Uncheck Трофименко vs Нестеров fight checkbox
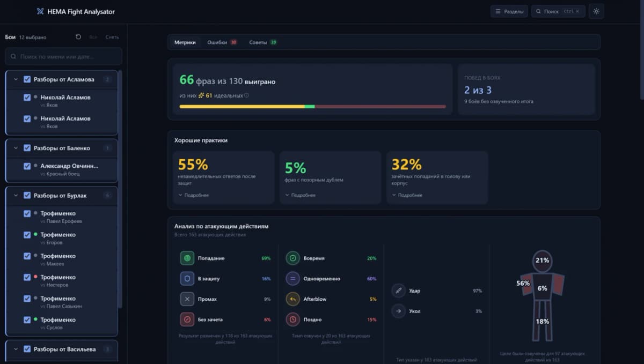The width and height of the screenshot is (644, 364). 27,277
